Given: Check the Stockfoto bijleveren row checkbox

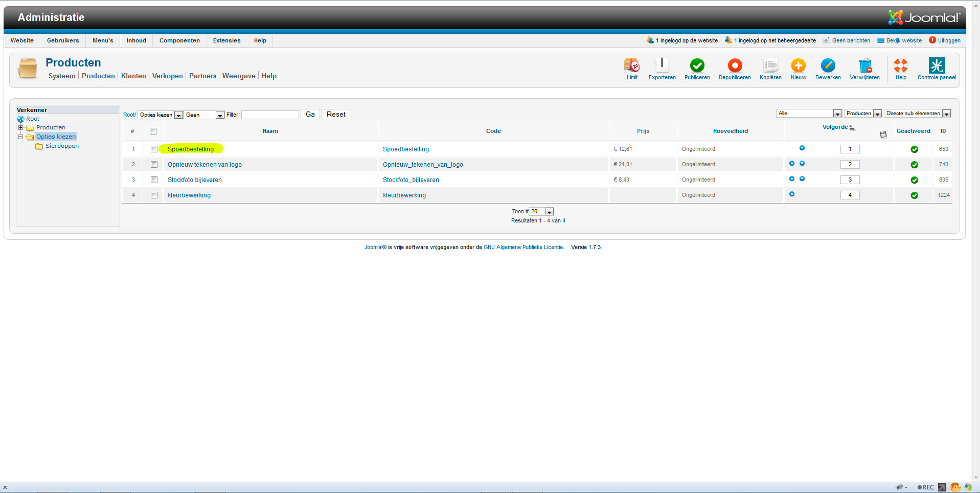Looking at the screenshot, I should point(154,180).
